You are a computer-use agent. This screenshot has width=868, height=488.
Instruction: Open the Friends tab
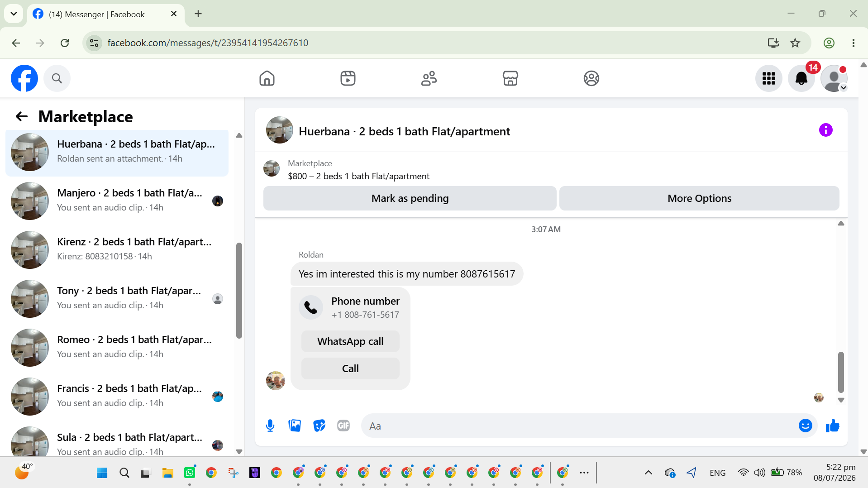click(429, 78)
